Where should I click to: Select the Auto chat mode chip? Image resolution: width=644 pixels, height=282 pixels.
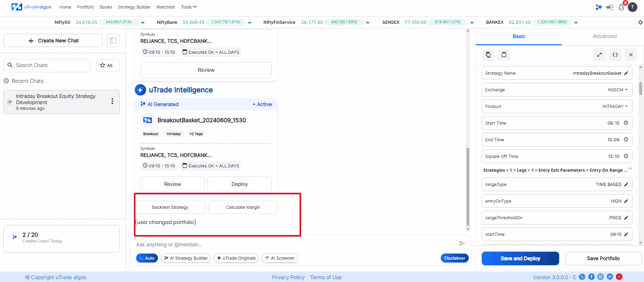[147, 258]
